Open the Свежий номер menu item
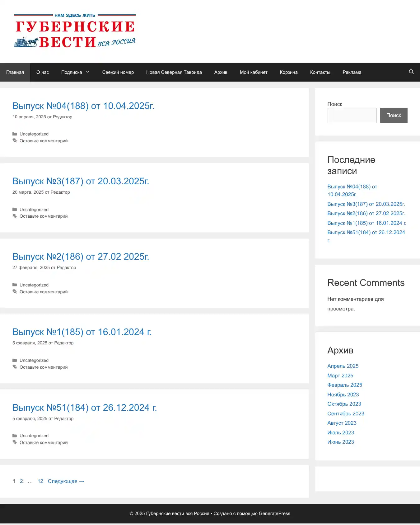Image resolution: width=420 pixels, height=525 pixels. point(118,72)
